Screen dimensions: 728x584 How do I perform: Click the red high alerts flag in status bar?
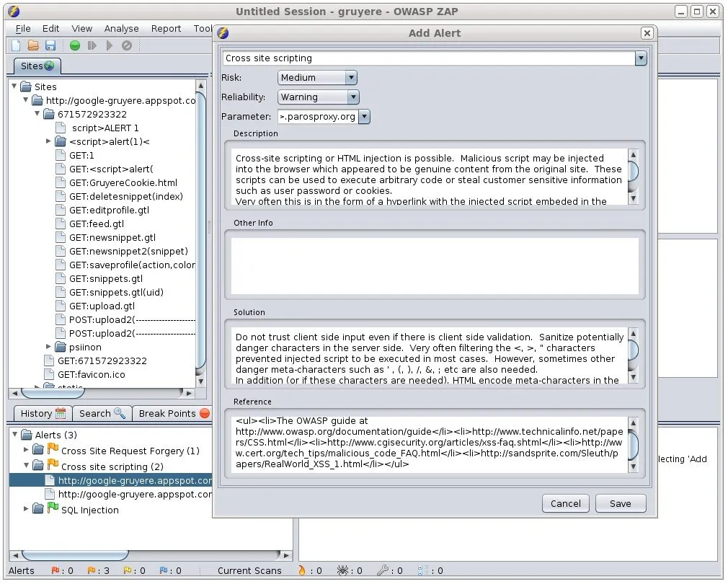click(56, 570)
